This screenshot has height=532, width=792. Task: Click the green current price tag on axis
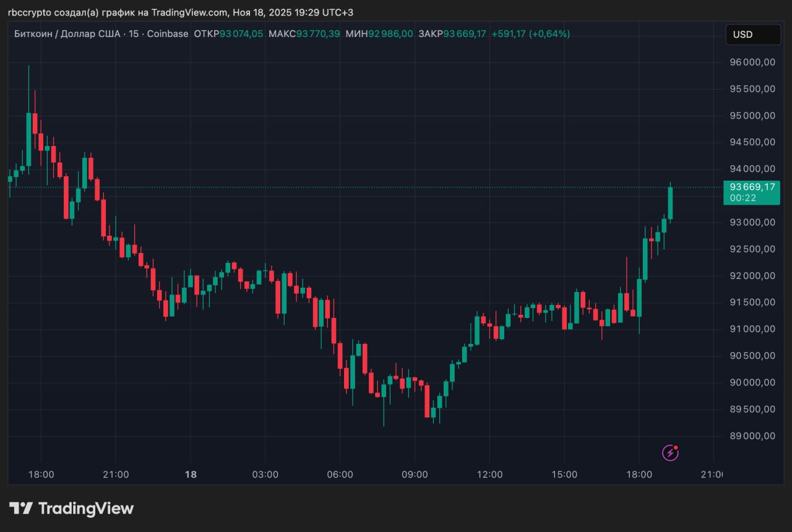[x=751, y=187]
